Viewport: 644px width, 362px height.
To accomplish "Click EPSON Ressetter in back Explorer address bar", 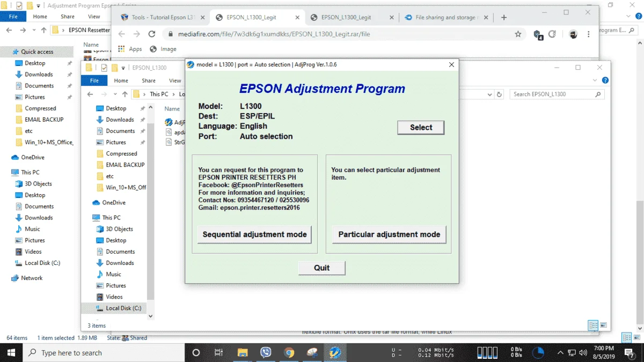I will (x=89, y=30).
